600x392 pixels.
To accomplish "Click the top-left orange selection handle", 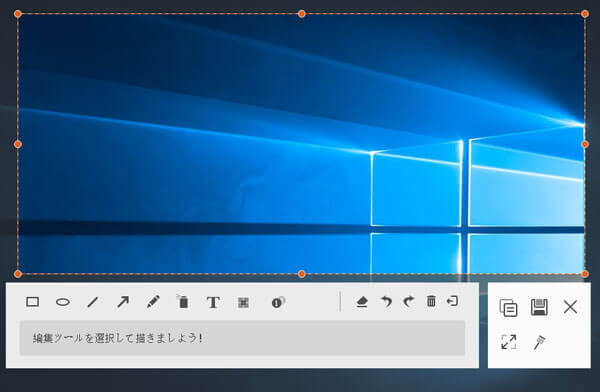I will point(18,14).
